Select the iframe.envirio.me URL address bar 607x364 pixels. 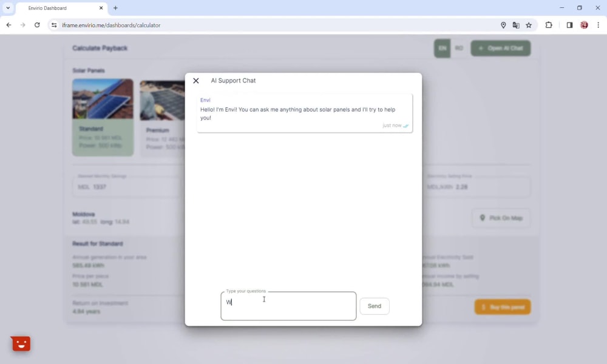(112, 25)
